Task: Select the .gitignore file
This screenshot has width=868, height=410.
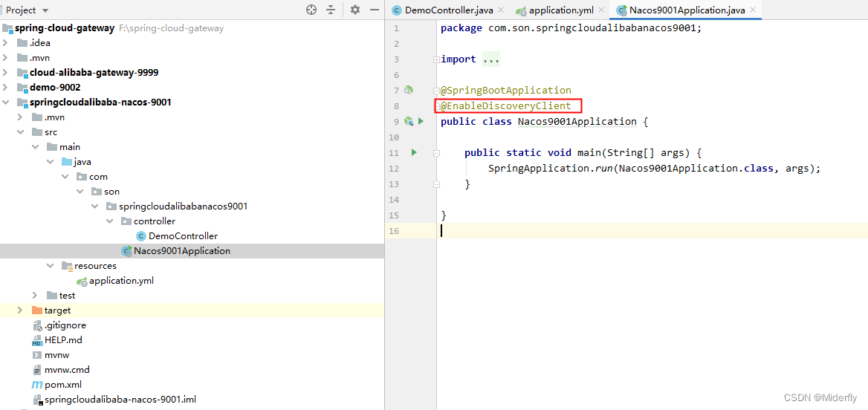Action: click(65, 325)
